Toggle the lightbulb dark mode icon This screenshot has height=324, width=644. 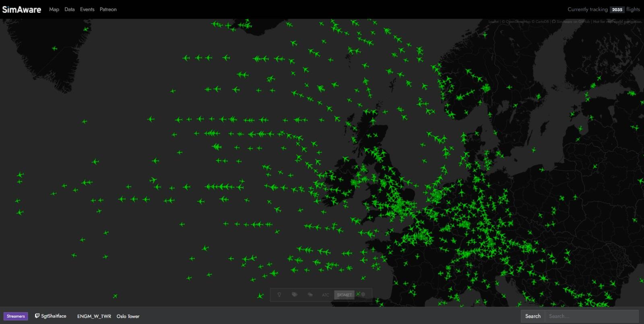(x=279, y=295)
